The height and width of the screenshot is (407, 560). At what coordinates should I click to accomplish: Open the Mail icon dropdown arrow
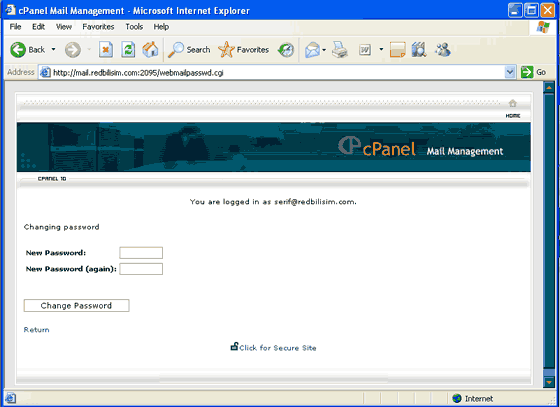(x=324, y=50)
